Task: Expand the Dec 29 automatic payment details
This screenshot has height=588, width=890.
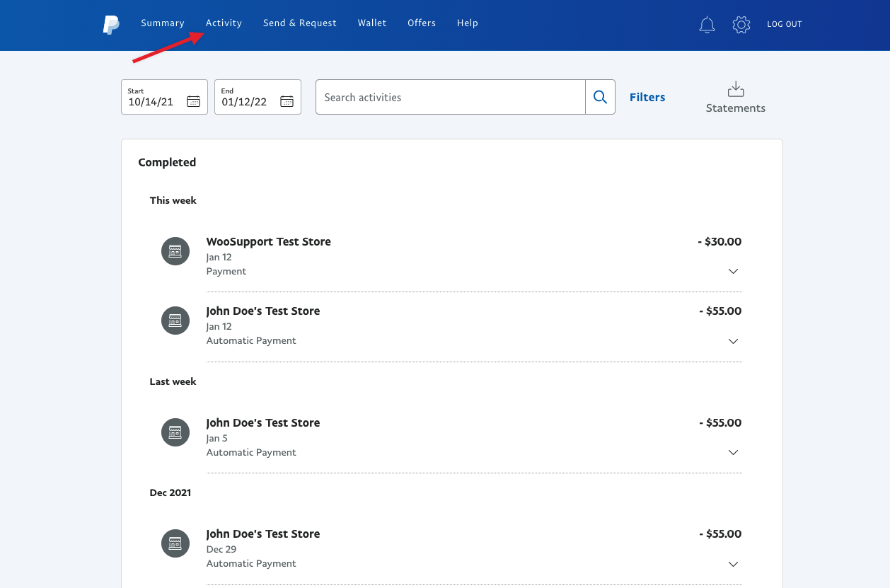Action: click(x=733, y=563)
